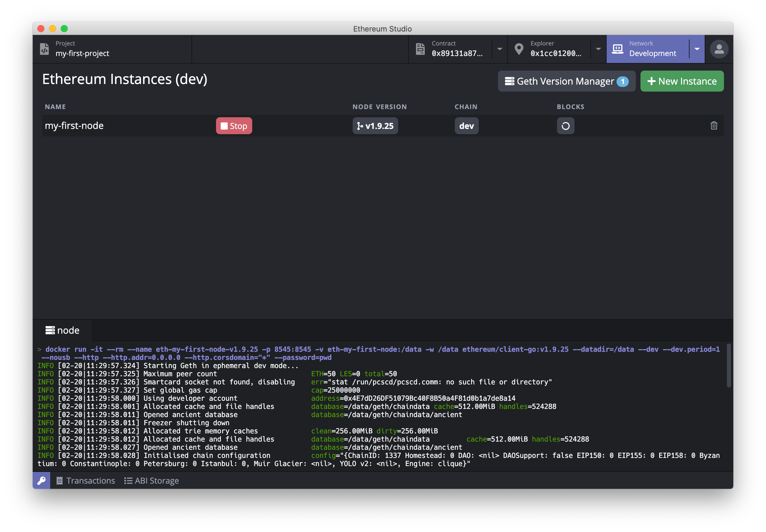766x532 pixels.
Task: Click the blocks loading spinner icon
Action: tap(565, 126)
